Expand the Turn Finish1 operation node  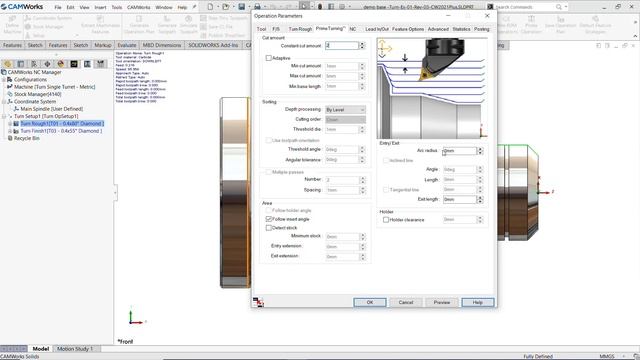click(x=10, y=131)
